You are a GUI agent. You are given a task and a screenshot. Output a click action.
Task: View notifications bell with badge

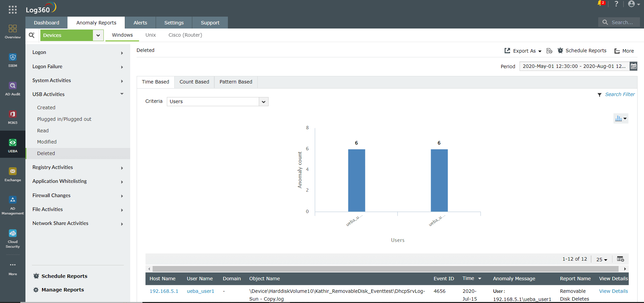[x=601, y=3]
